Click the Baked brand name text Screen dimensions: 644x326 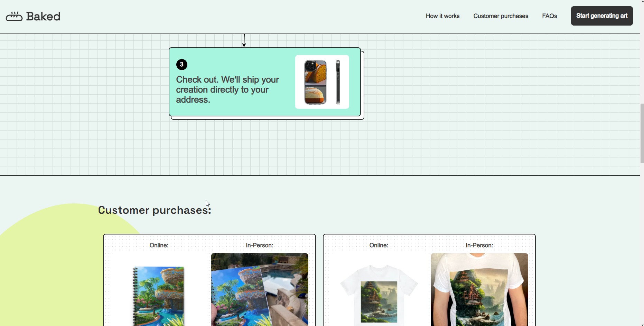pos(43,16)
